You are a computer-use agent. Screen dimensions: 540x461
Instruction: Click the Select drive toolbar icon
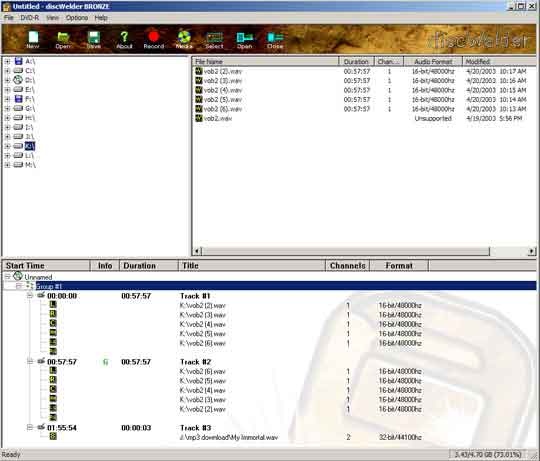point(214,37)
